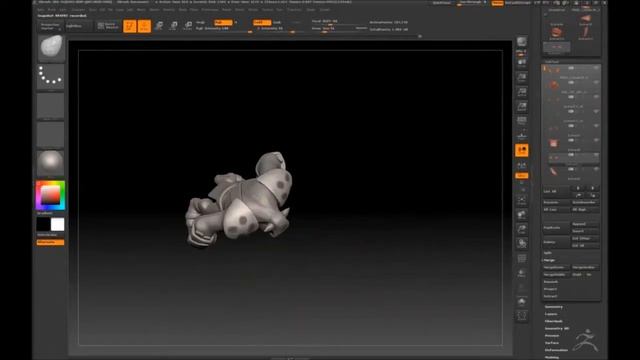Click the Duplicate subtool button
The width and height of the screenshot is (640, 360).
click(556, 227)
